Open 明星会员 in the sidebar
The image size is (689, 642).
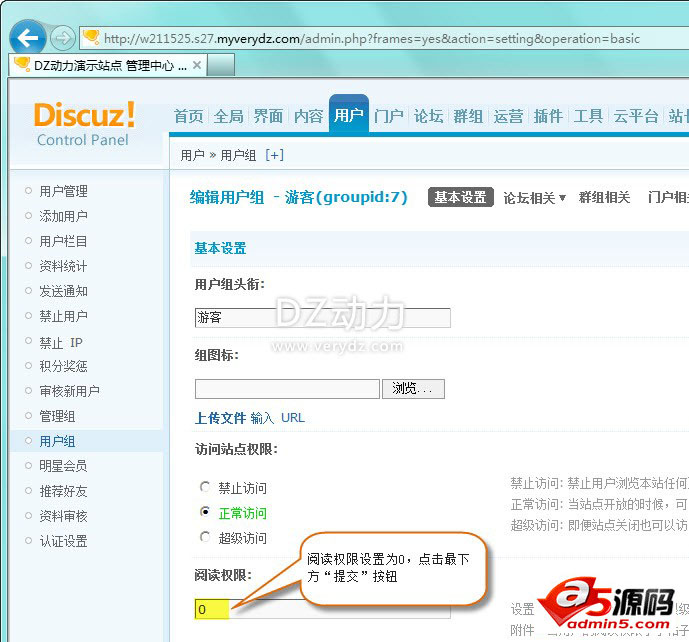(x=63, y=466)
